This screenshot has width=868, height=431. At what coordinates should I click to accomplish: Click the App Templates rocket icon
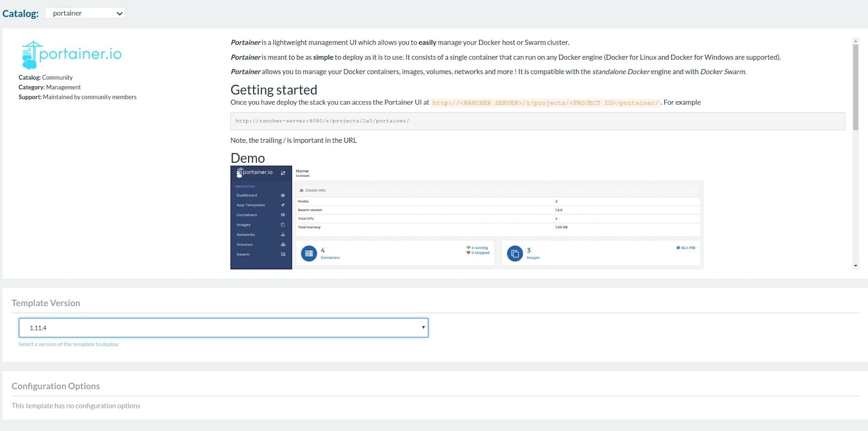283,205
